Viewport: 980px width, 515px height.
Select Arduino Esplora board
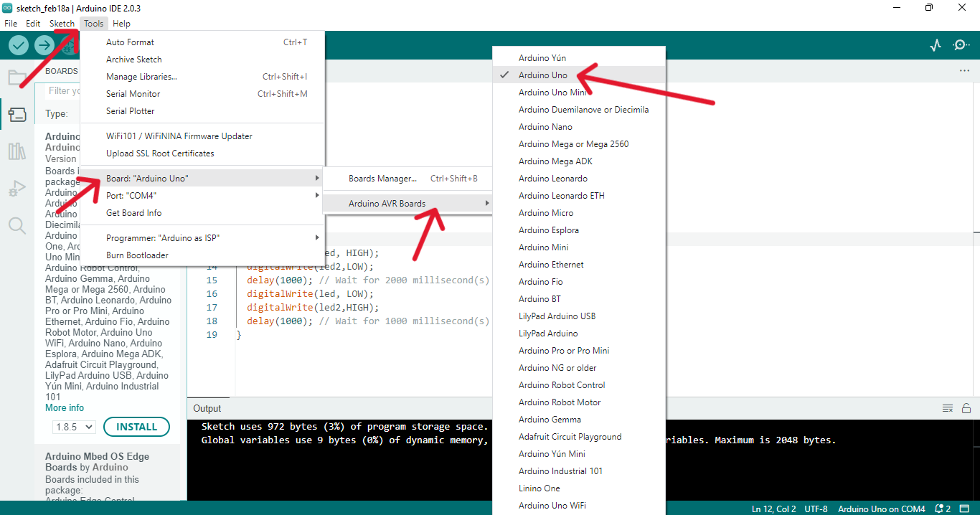[x=579, y=230]
